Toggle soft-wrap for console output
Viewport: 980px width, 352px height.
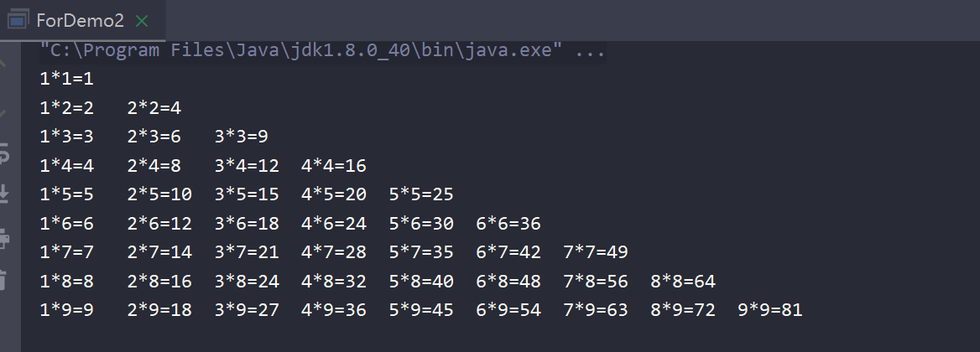[x=3, y=153]
